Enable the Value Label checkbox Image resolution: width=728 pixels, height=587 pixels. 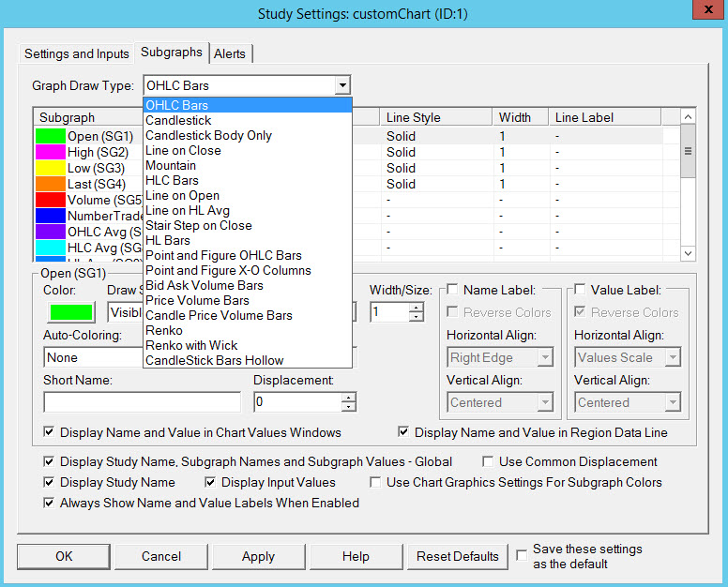click(x=580, y=290)
